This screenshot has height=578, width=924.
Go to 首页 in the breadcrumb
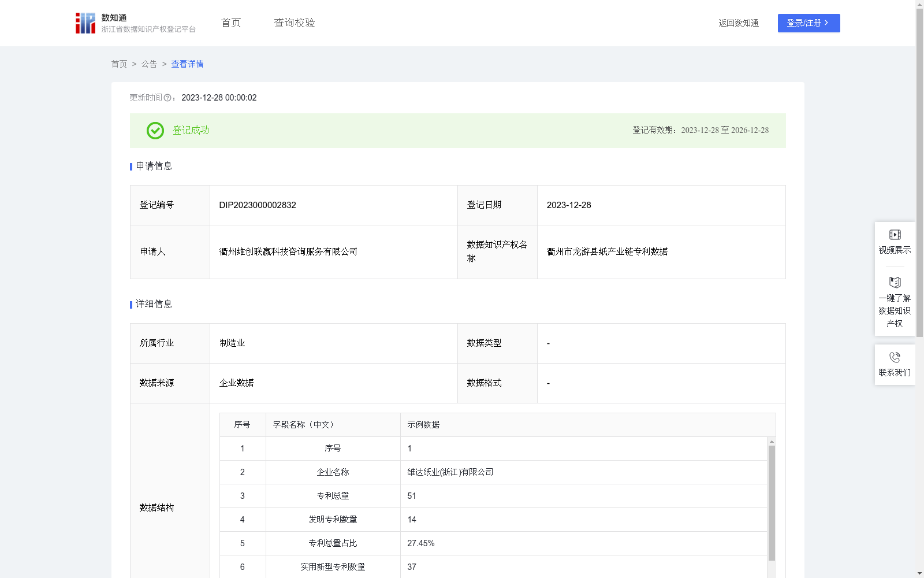[119, 64]
